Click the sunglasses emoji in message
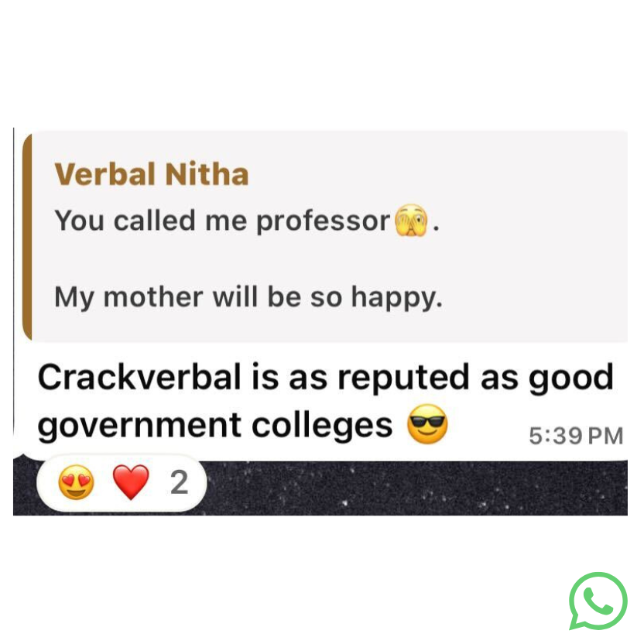This screenshot has width=644, height=644. [x=427, y=424]
